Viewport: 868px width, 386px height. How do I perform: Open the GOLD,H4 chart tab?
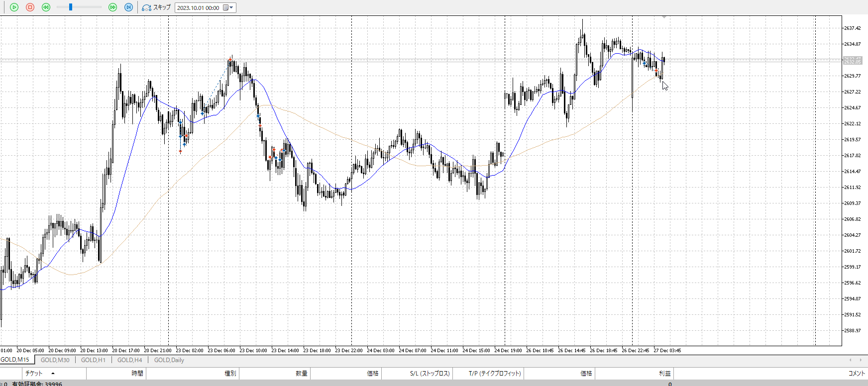click(x=129, y=360)
